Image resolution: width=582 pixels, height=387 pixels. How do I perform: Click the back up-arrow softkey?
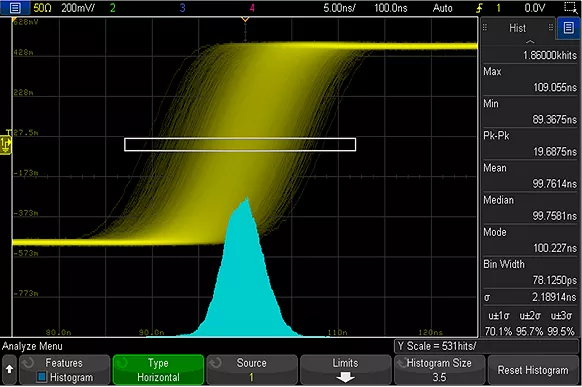pyautogui.click(x=9, y=369)
